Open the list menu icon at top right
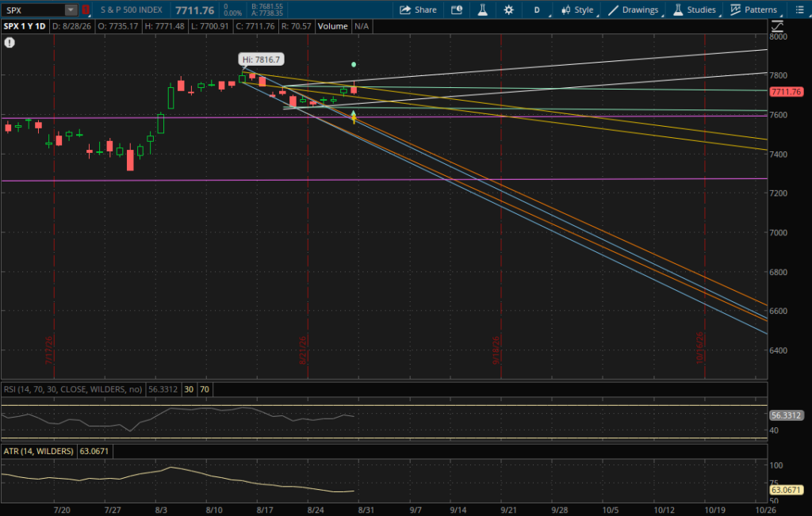Screen dimensions: 812x516 pos(799,10)
